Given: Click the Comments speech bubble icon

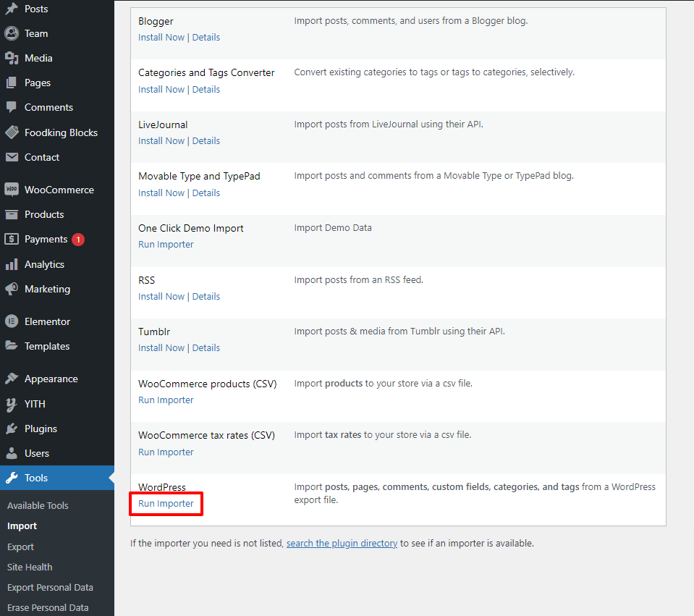Looking at the screenshot, I should click(12, 107).
